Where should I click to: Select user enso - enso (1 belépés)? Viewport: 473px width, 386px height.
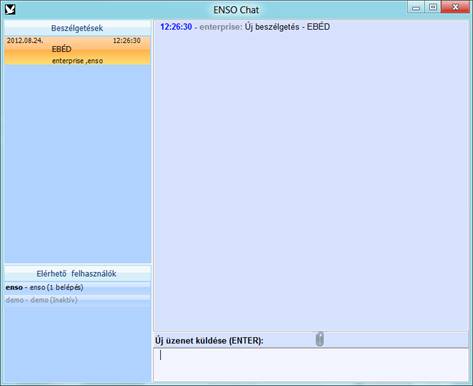(x=77, y=287)
